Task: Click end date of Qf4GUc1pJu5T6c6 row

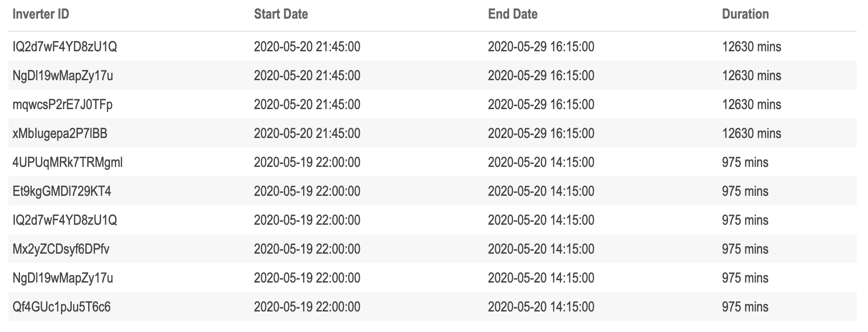Action: coord(541,307)
